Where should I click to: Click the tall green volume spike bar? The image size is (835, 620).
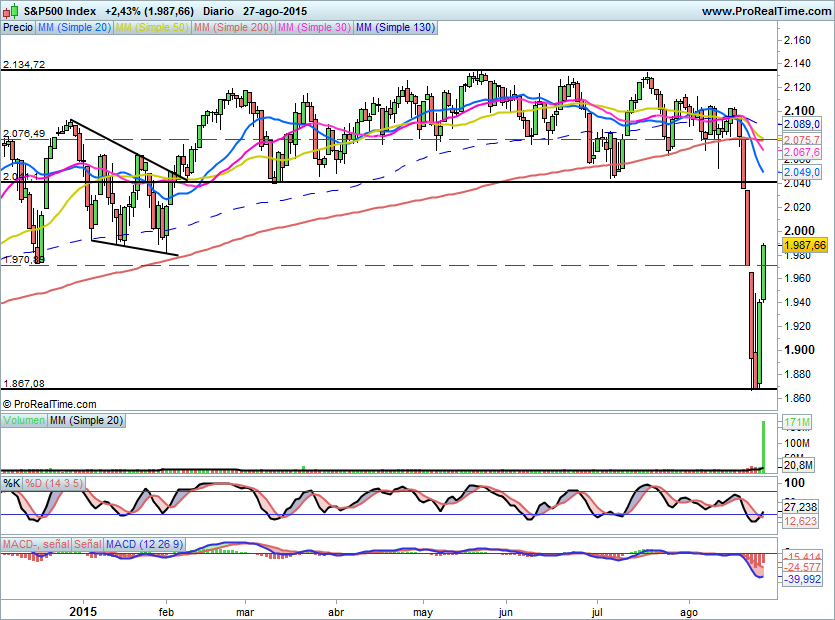(764, 446)
